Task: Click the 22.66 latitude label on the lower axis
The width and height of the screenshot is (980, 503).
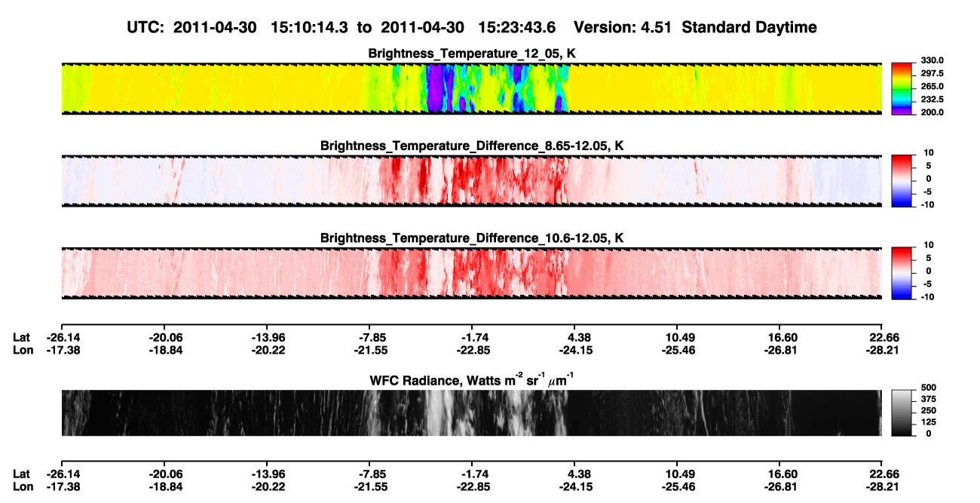Action: coord(882,473)
